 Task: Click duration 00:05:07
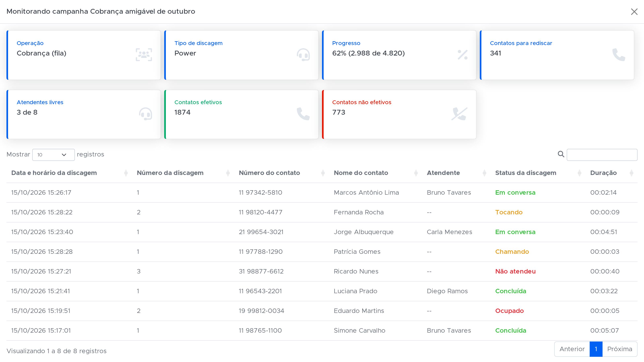tap(604, 331)
